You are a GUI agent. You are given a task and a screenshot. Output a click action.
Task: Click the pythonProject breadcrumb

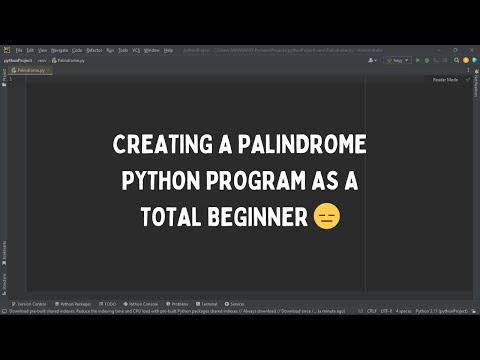pyautogui.click(x=18, y=61)
